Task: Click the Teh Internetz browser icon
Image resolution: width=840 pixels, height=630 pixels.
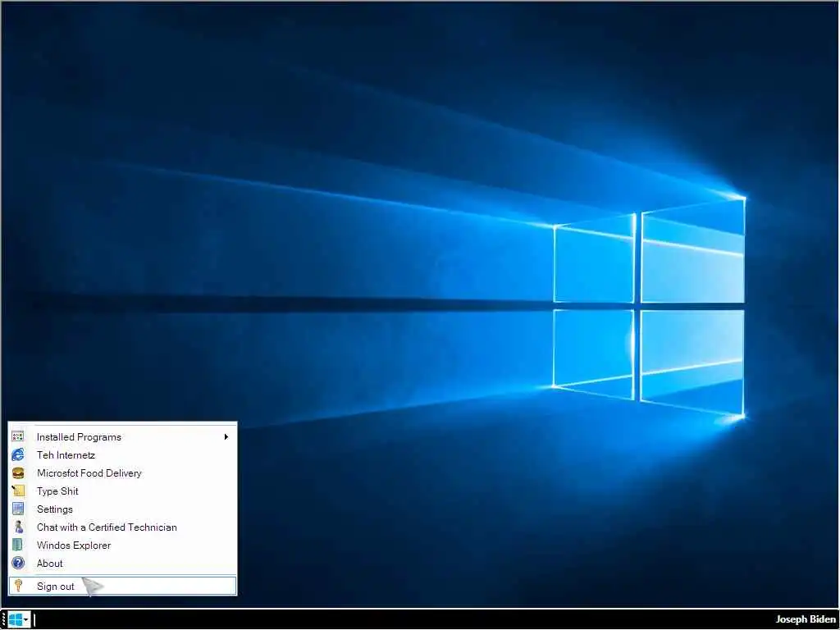Action: point(18,454)
